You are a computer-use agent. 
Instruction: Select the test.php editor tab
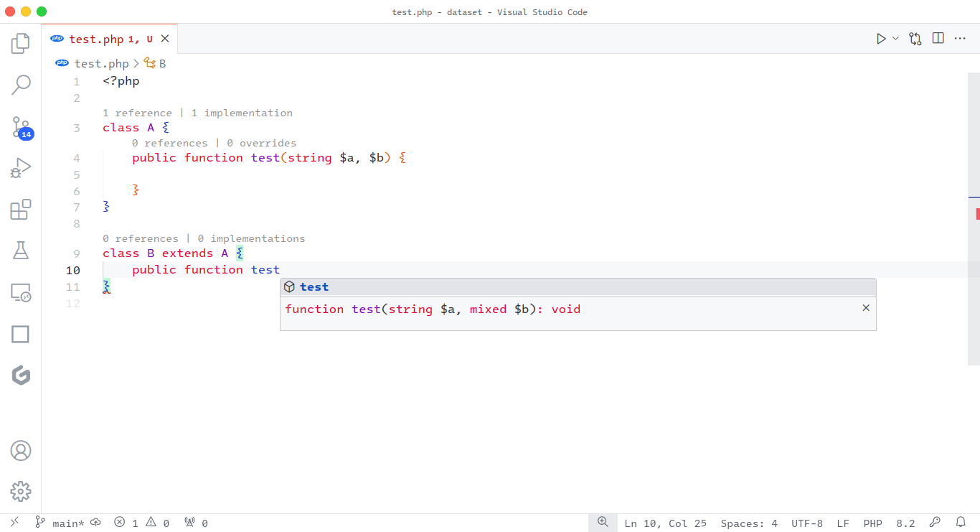pos(109,39)
